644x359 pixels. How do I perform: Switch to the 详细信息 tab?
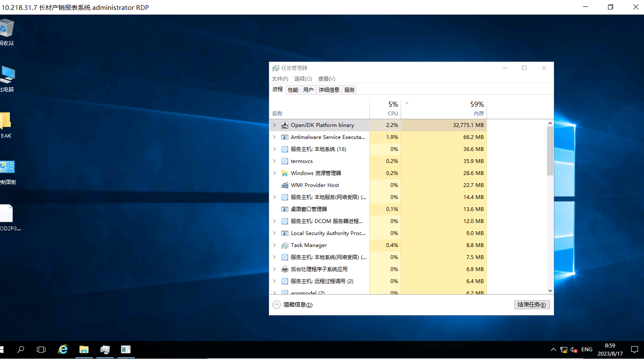tap(329, 90)
